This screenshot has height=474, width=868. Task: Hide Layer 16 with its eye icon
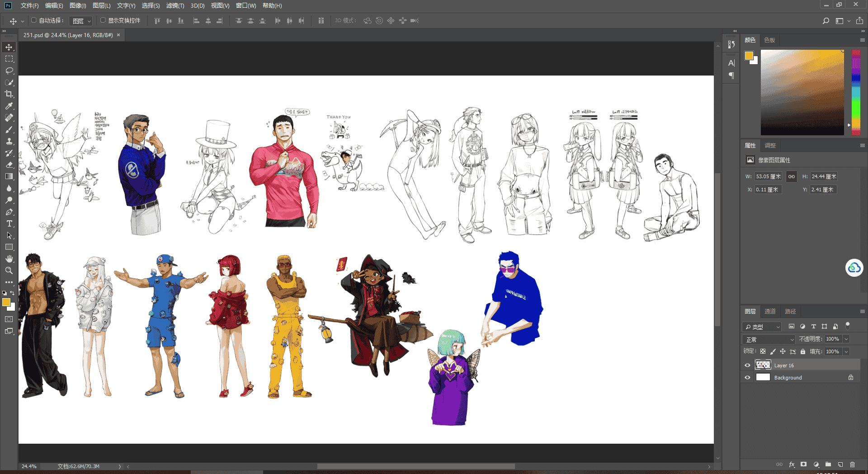point(747,365)
